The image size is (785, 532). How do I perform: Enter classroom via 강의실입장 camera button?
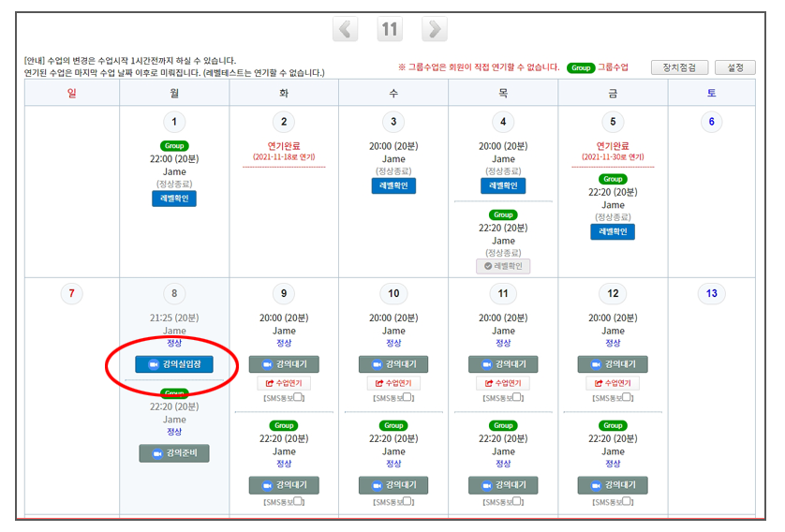[174, 364]
